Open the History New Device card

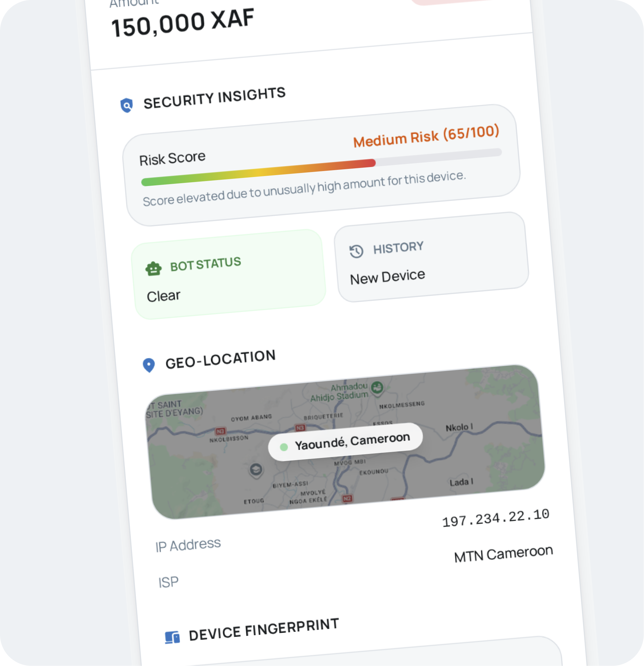point(432,257)
